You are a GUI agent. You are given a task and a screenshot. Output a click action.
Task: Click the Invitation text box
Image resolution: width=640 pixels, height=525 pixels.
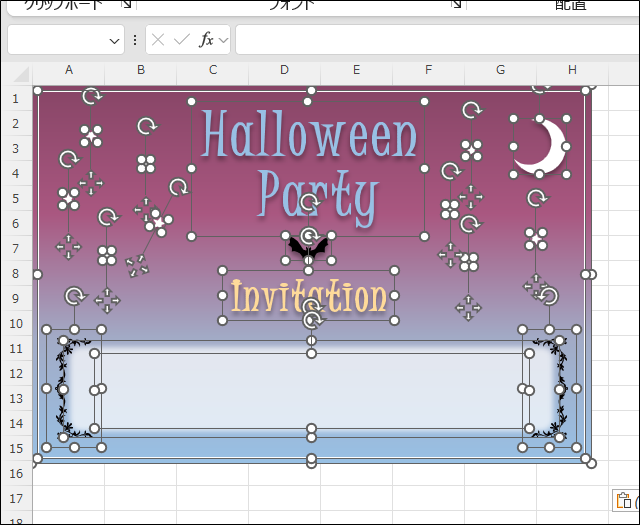pyautogui.click(x=309, y=296)
